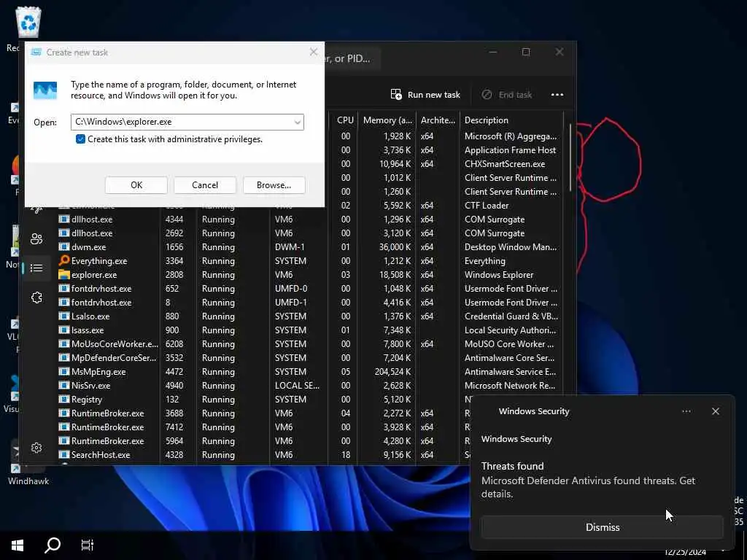Open the three-dot more options menu in Task Manager

[x=557, y=95]
